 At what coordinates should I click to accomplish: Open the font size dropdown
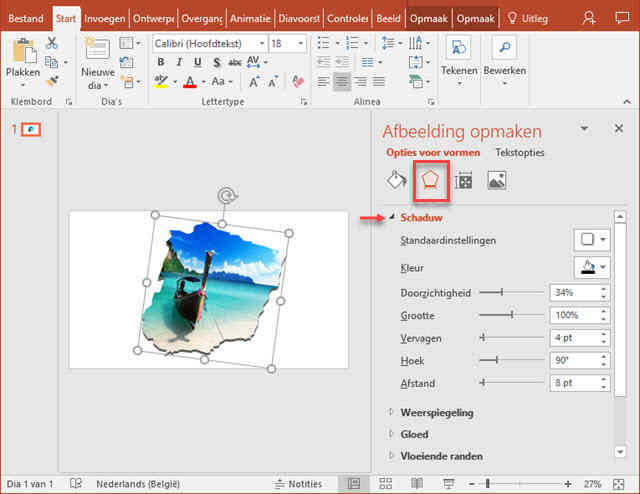click(301, 44)
